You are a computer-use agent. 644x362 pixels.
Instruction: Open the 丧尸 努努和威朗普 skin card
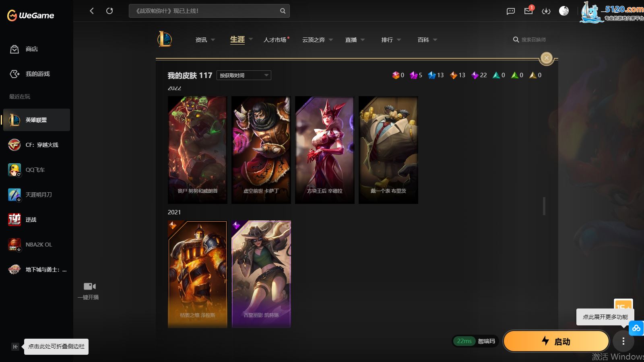(x=198, y=150)
